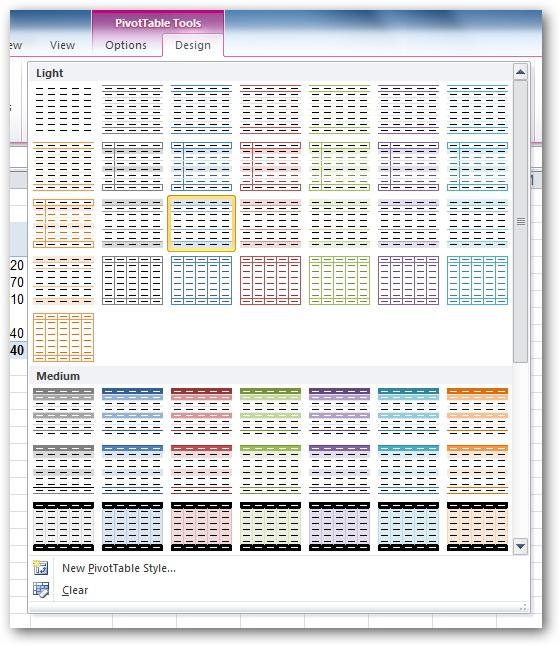Select the highlighted blue banded Light style
Viewport: 560px width, 646px height.
coord(202,223)
